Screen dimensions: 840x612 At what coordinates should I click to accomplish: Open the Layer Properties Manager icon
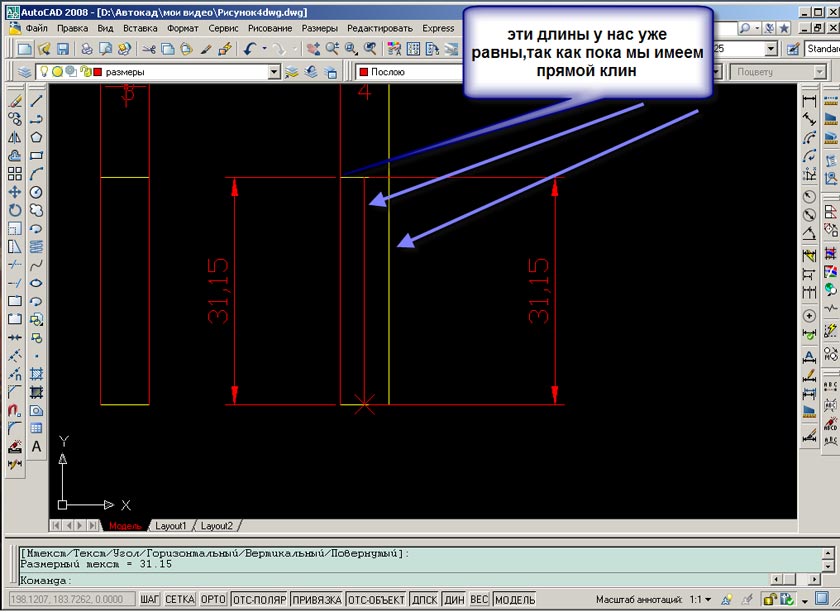click(x=23, y=72)
